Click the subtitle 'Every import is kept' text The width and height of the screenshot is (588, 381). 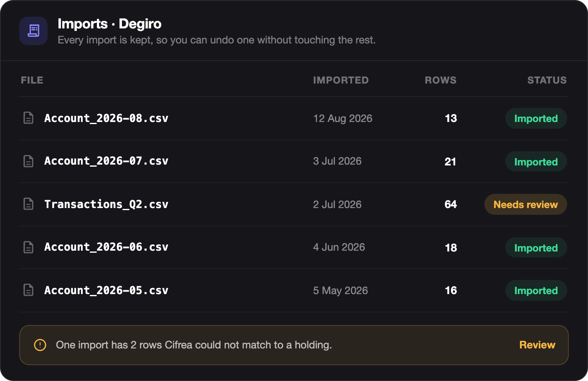click(x=217, y=40)
